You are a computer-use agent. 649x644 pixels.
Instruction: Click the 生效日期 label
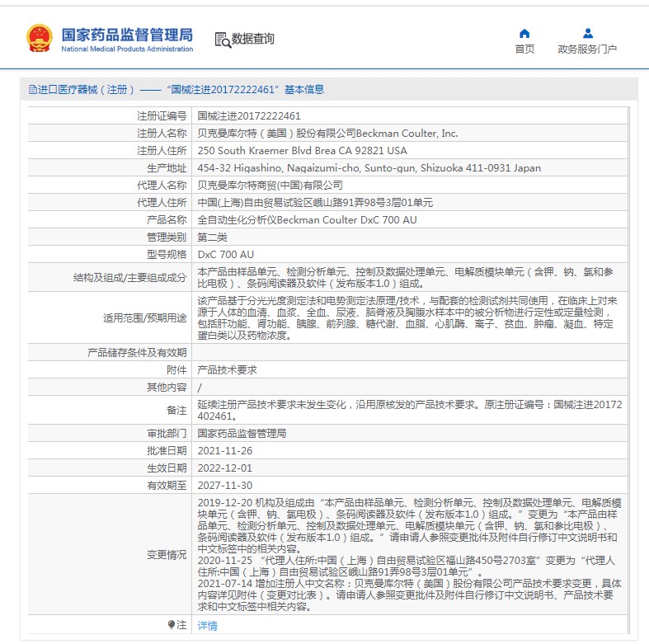pos(167,468)
